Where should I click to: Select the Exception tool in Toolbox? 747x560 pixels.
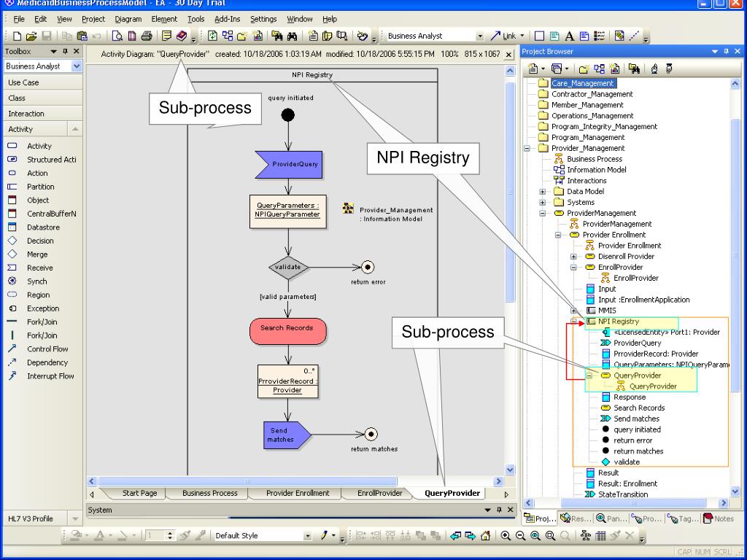tap(43, 308)
